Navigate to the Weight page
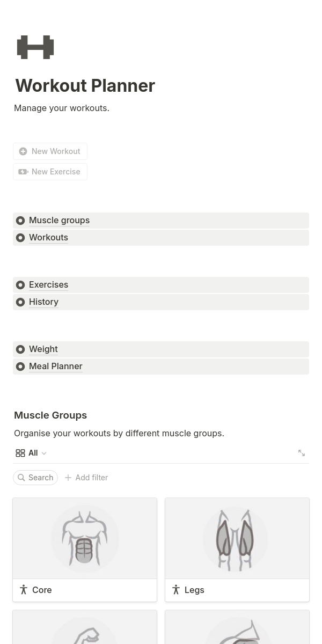322x644 pixels. coord(43,349)
